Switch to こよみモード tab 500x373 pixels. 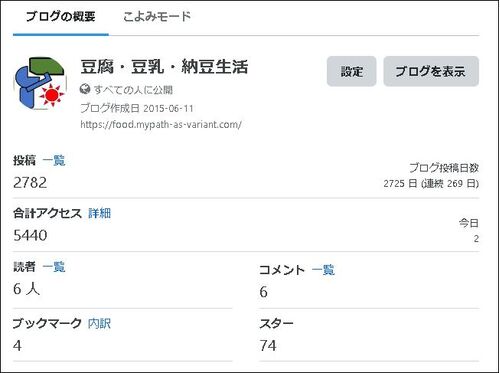(x=157, y=16)
